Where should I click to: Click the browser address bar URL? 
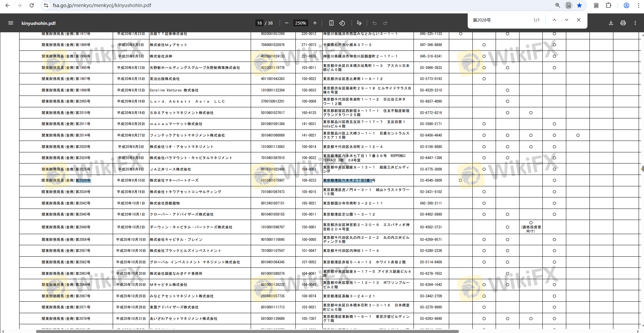[102, 5]
